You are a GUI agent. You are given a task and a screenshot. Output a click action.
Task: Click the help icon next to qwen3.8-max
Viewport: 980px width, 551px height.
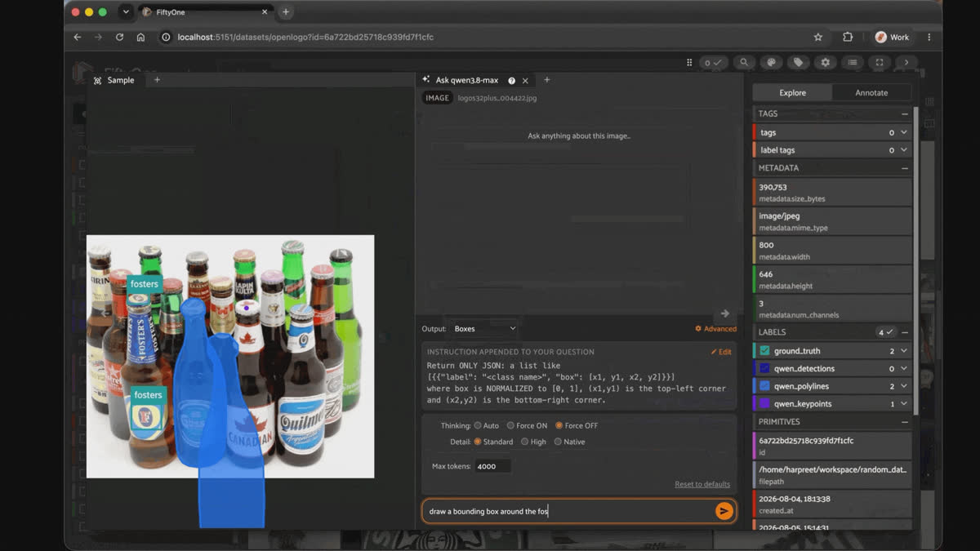(511, 81)
